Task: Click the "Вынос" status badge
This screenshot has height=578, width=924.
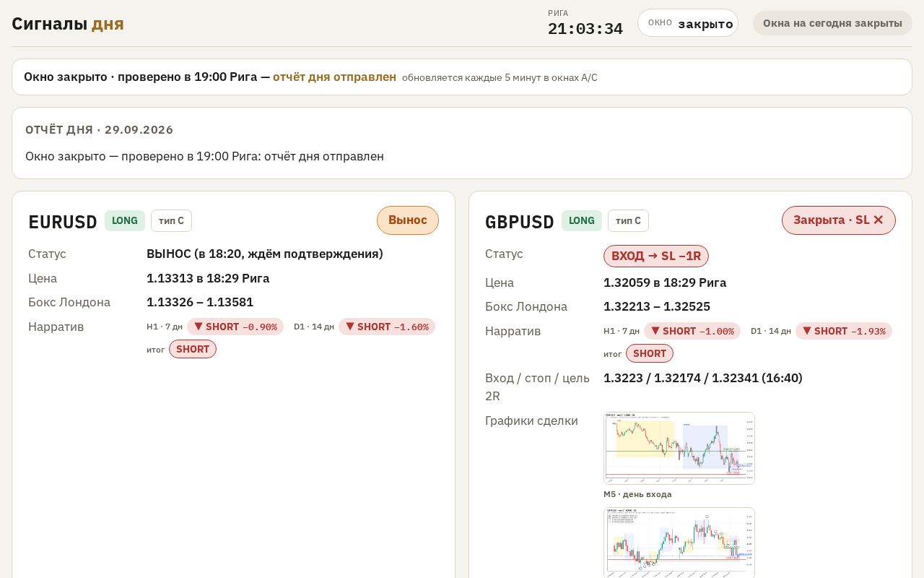Action: tap(408, 220)
